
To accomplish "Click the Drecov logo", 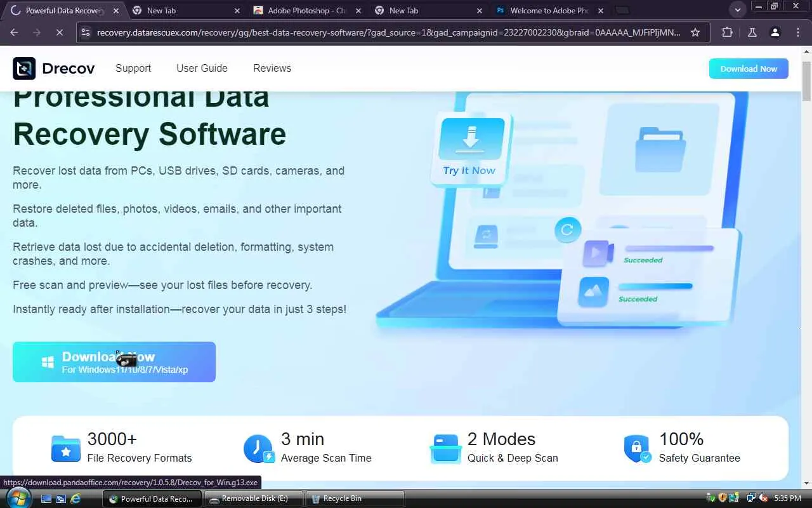I will pyautogui.click(x=54, y=69).
